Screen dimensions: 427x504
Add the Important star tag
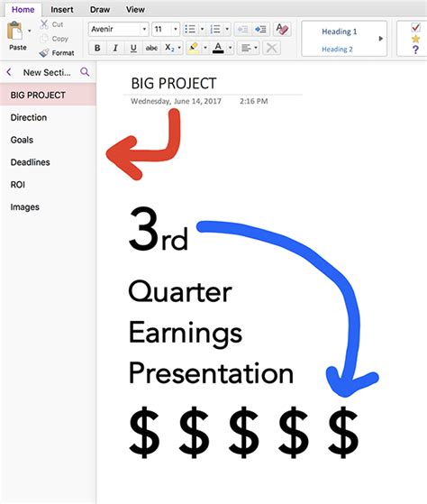click(415, 39)
